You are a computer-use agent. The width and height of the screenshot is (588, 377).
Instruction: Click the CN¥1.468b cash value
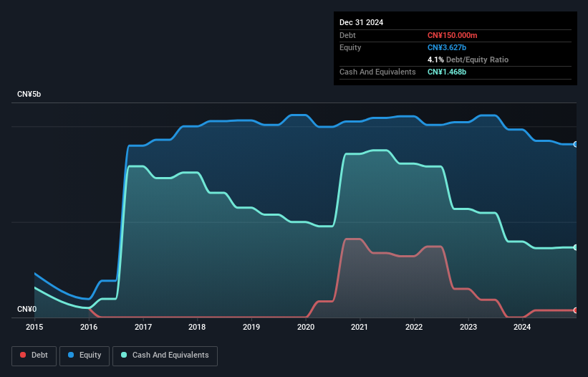click(x=447, y=72)
